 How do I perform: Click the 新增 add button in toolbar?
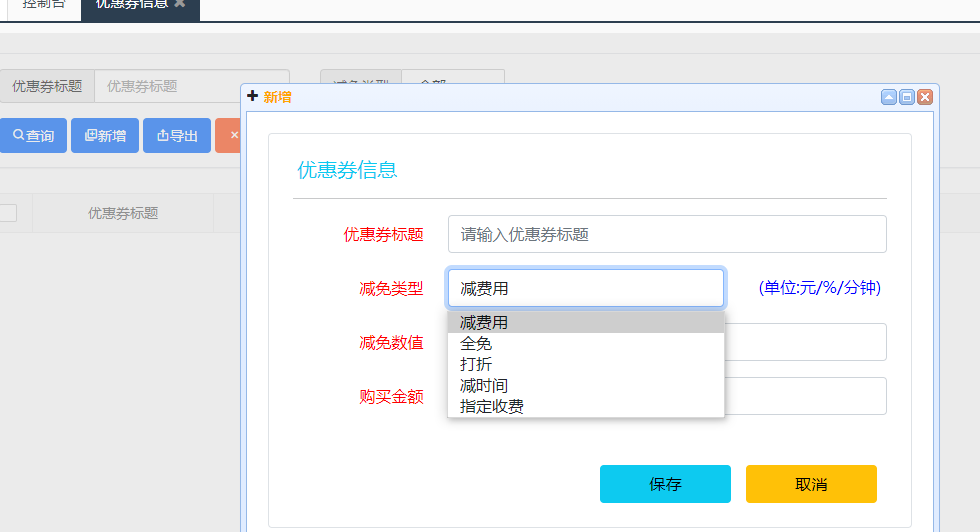pyautogui.click(x=105, y=135)
